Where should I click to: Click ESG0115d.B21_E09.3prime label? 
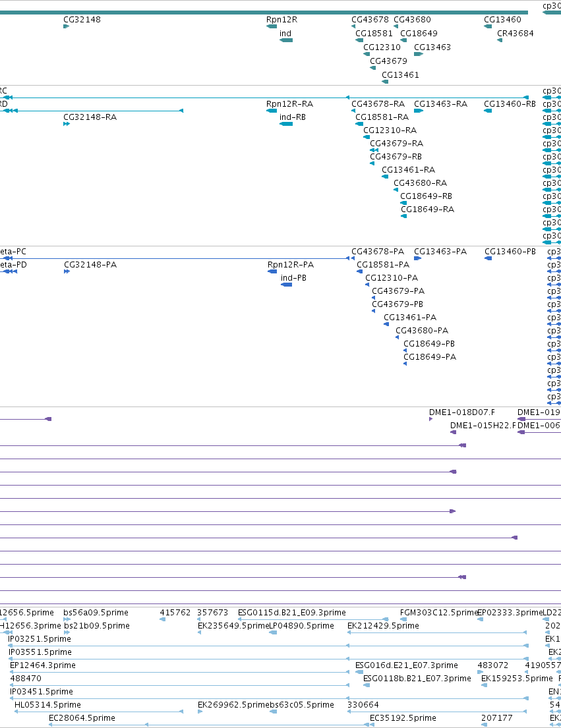(292, 613)
